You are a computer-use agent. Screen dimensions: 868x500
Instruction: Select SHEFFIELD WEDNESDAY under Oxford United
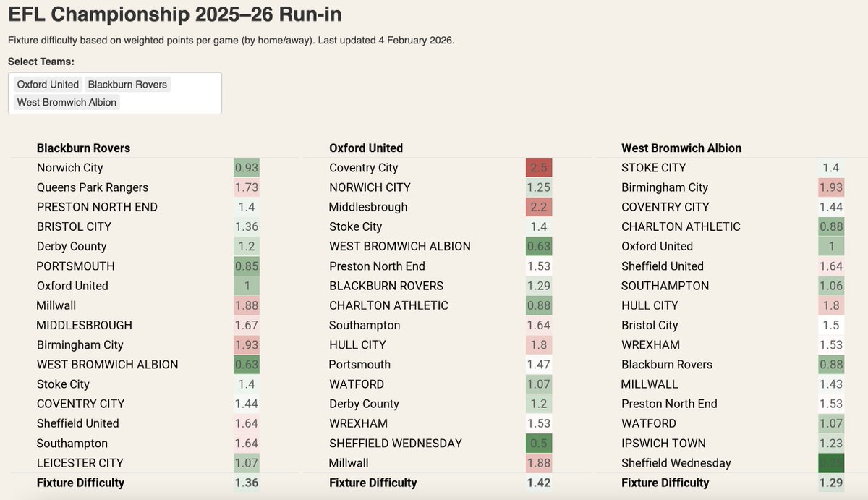396,444
